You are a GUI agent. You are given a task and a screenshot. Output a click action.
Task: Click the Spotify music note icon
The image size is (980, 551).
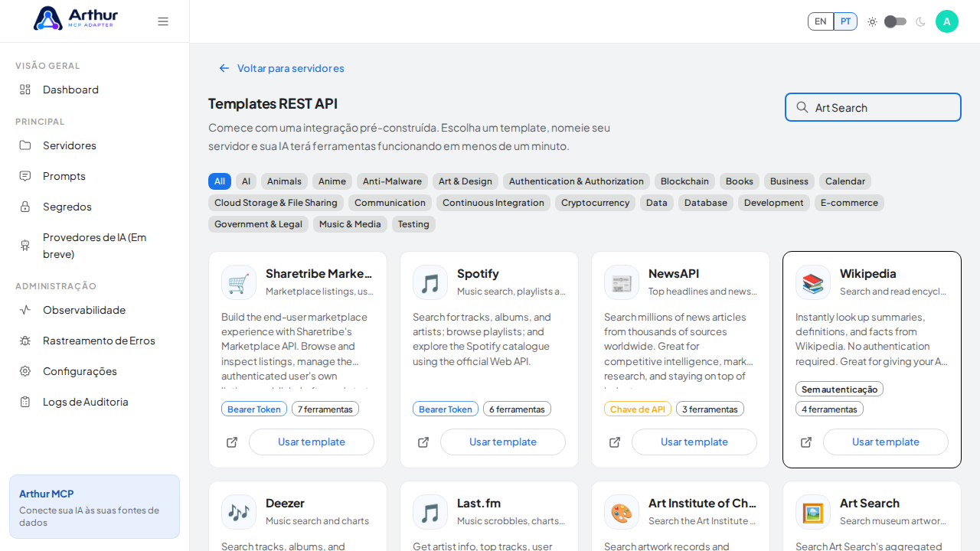click(430, 282)
